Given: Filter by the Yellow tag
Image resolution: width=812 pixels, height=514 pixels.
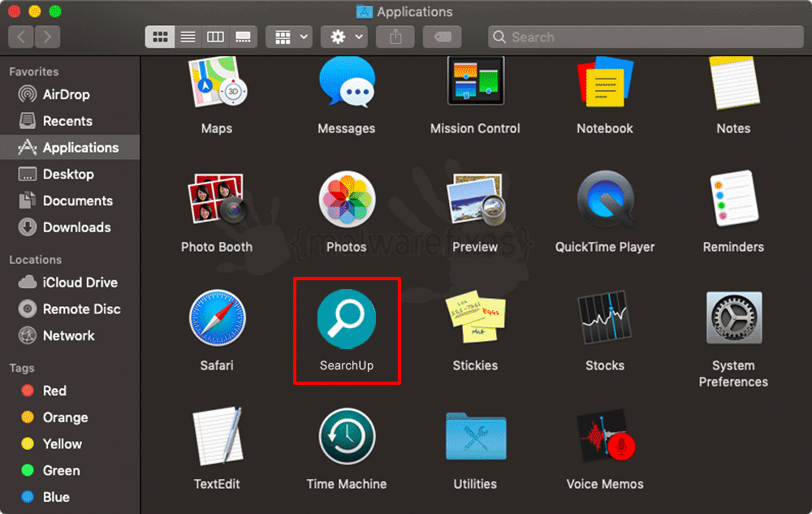Looking at the screenshot, I should (x=70, y=443).
